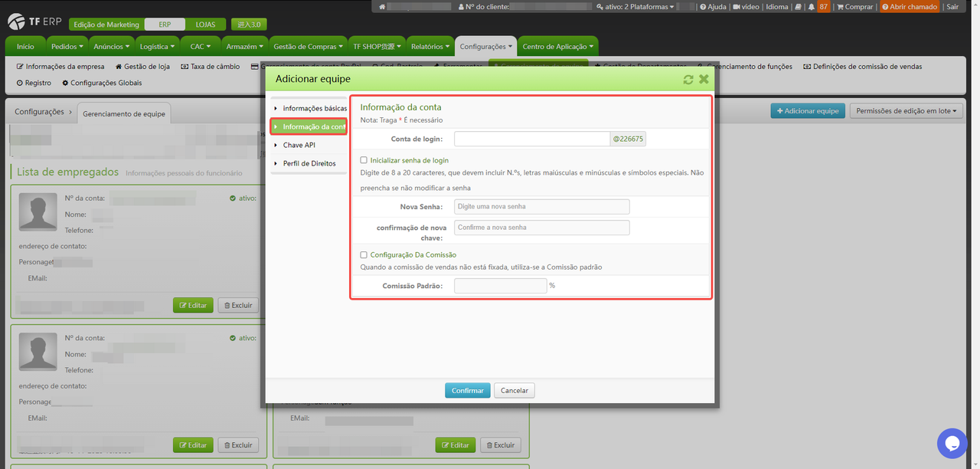
Task: Tick the Configuração Da Comissão checkbox
Action: (364, 254)
